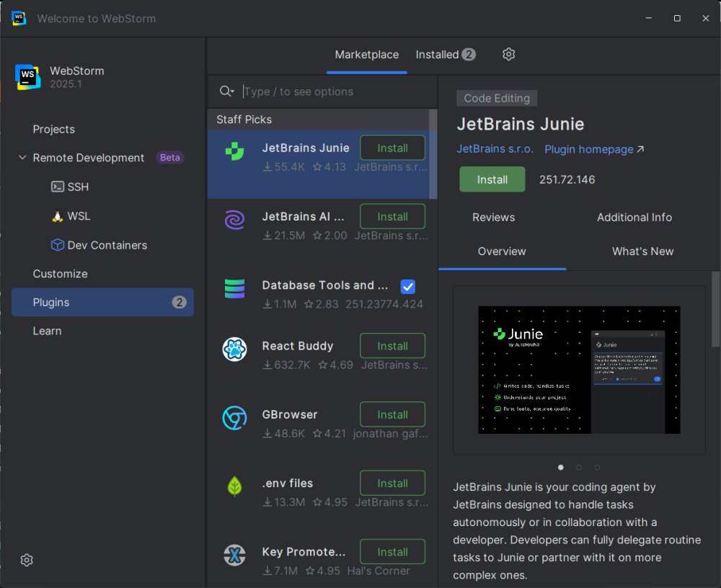Switch to the Marketplace tab

[x=367, y=55]
